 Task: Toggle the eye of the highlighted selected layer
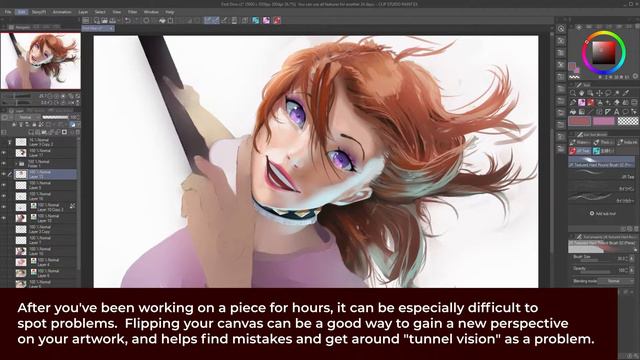point(4,174)
